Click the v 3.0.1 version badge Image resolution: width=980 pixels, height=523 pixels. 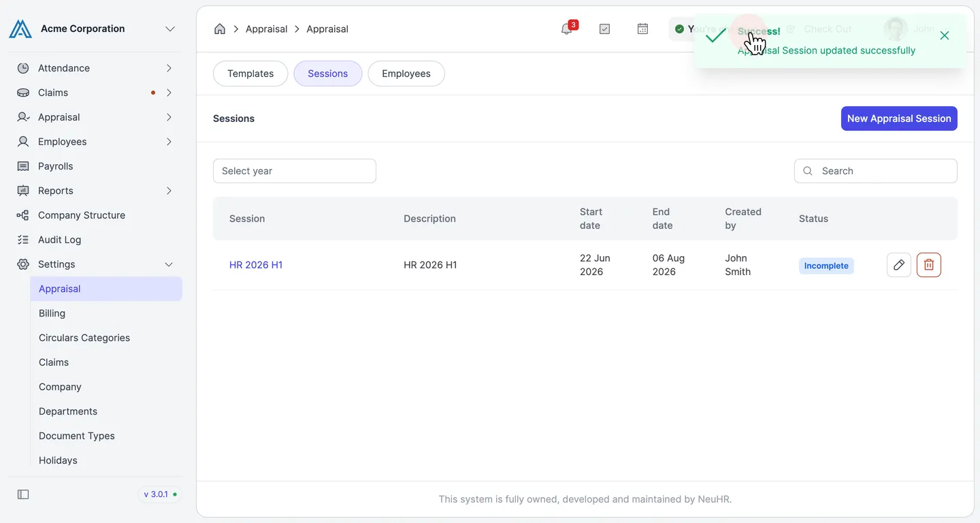pos(161,494)
